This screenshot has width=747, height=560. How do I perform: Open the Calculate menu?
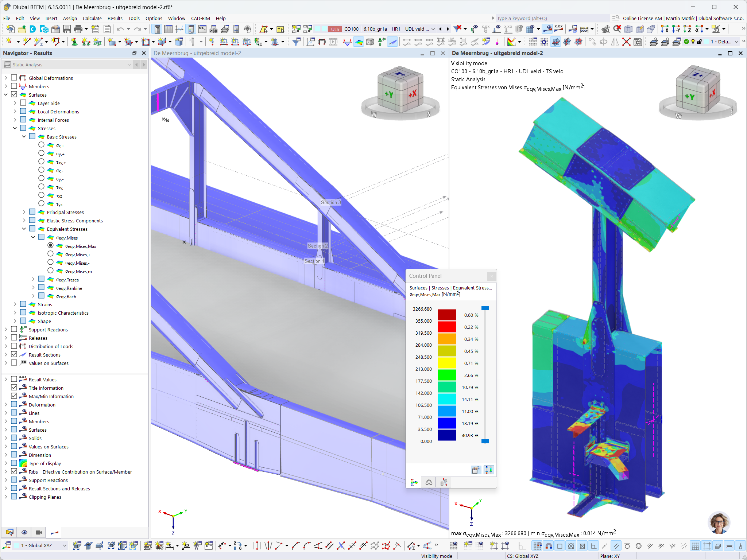92,18
